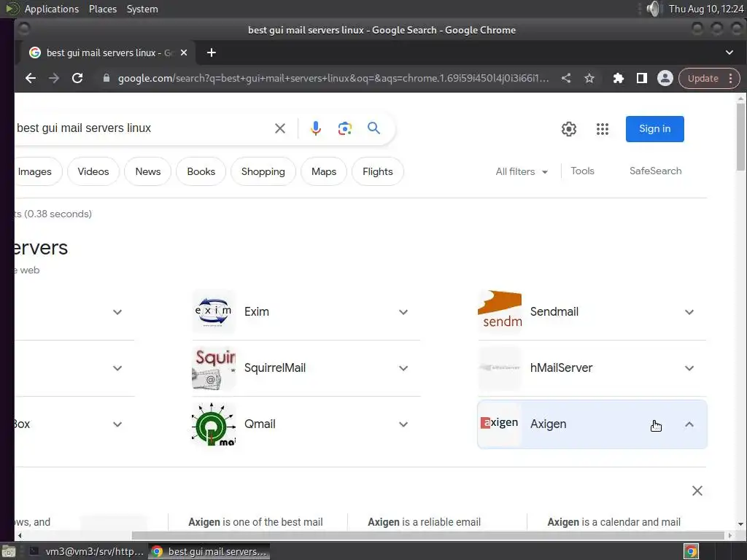Open the Applications menu
The width and height of the screenshot is (747, 560).
52,9
